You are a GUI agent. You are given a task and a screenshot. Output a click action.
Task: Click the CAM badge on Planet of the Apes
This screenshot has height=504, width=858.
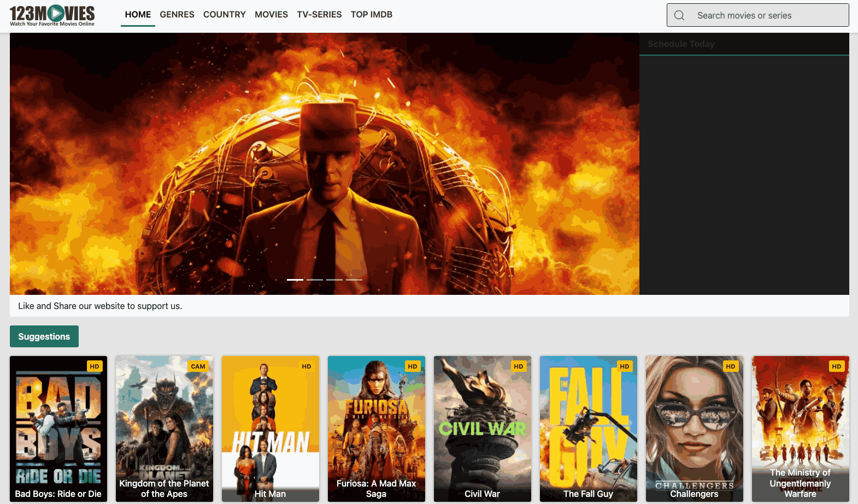click(x=198, y=366)
